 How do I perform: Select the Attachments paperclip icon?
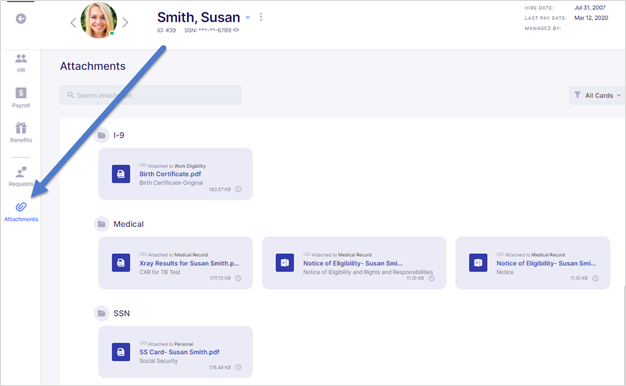coord(21,207)
